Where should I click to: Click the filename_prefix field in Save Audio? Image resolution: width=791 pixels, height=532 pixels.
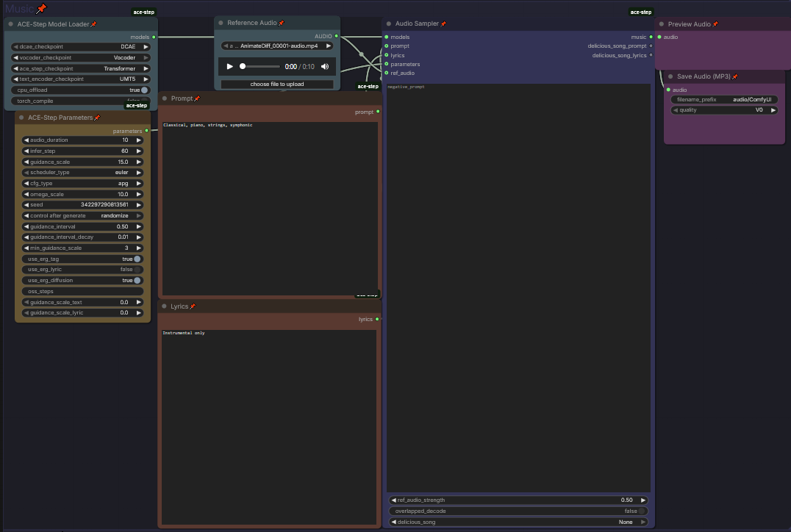[724, 99]
